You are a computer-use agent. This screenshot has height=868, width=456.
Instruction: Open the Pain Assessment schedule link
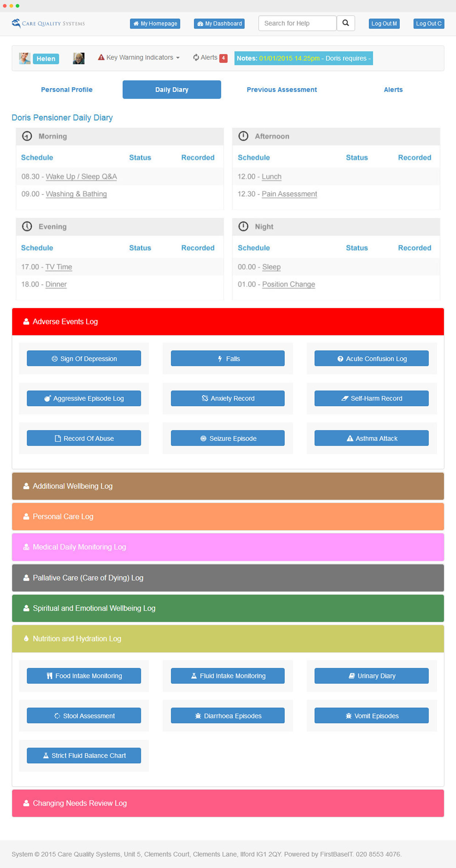click(x=289, y=194)
